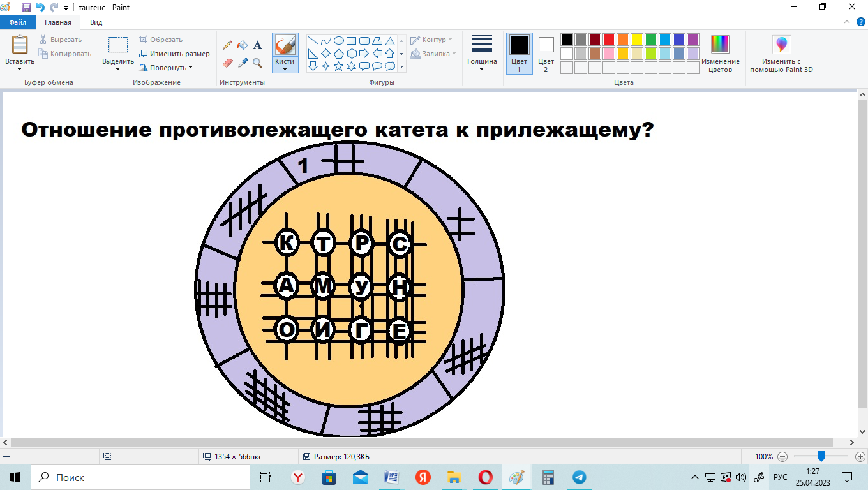
Task: Click Edit with Paint 3D button
Action: (x=781, y=54)
